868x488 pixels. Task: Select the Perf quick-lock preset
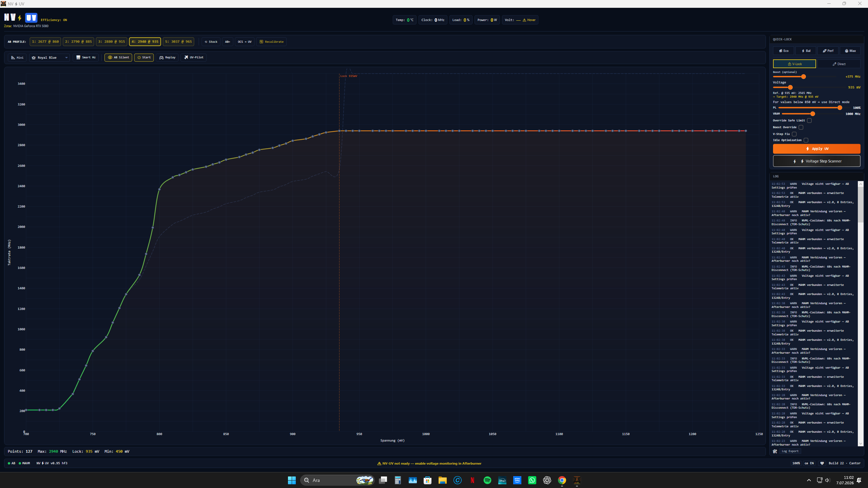click(x=828, y=51)
